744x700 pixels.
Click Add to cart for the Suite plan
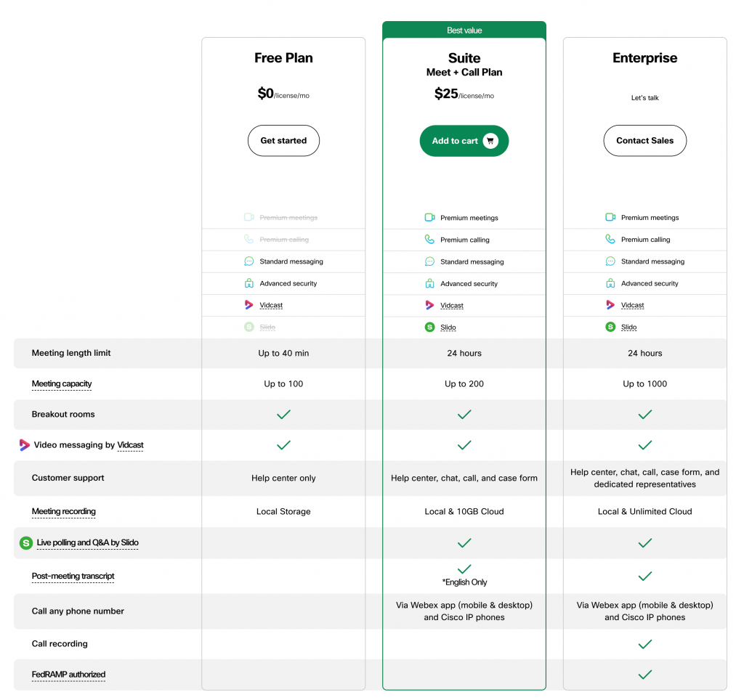point(464,141)
